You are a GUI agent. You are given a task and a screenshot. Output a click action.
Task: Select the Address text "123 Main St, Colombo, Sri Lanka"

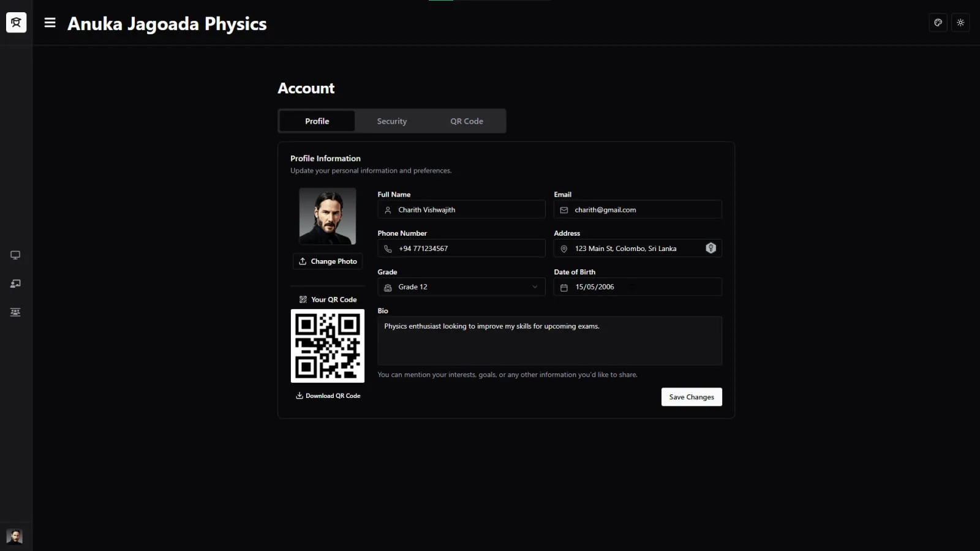coord(626,249)
